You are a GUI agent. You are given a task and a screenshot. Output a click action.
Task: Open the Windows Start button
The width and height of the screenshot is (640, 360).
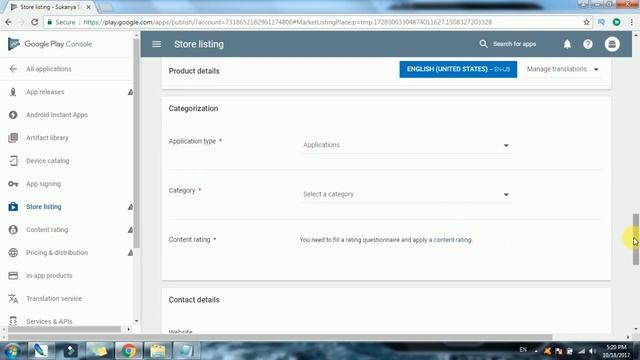(x=12, y=351)
